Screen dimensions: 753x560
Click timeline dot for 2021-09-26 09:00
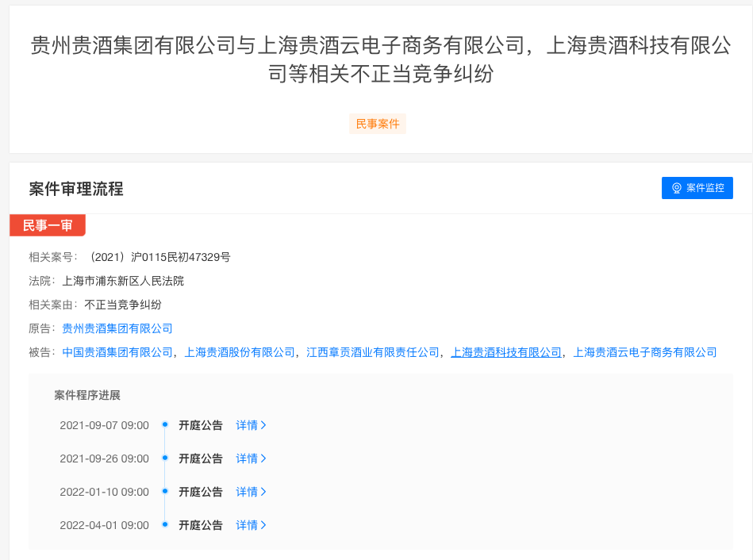coord(165,458)
